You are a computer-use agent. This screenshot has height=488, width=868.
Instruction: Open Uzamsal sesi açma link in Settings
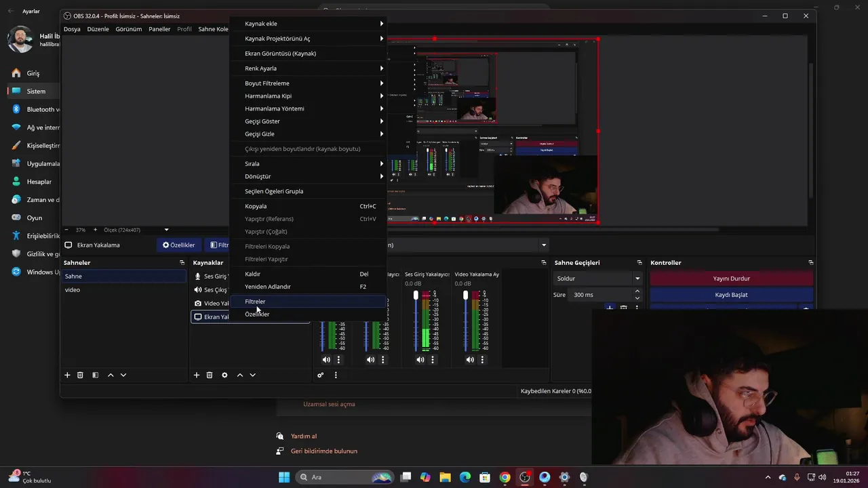click(x=329, y=404)
